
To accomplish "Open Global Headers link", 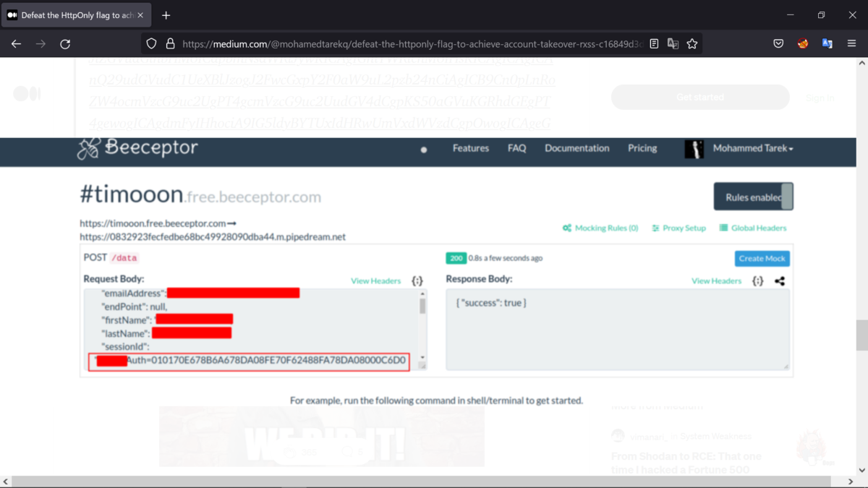I will point(753,228).
